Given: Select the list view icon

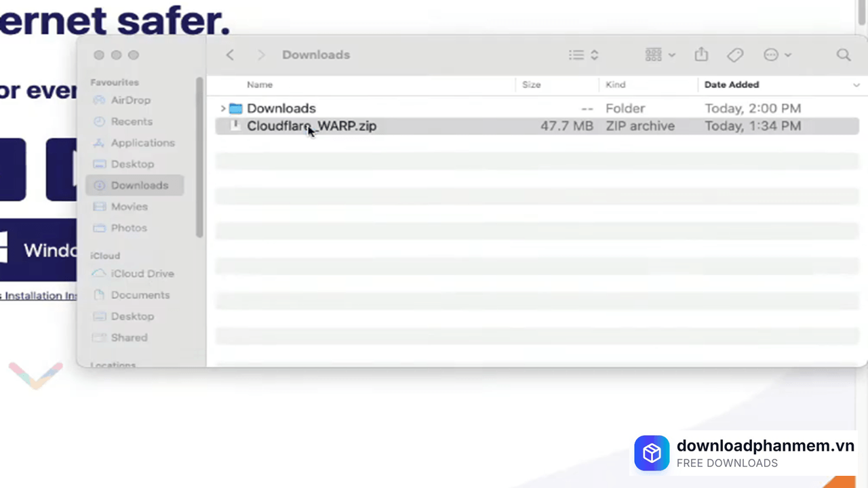Looking at the screenshot, I should click(x=576, y=55).
